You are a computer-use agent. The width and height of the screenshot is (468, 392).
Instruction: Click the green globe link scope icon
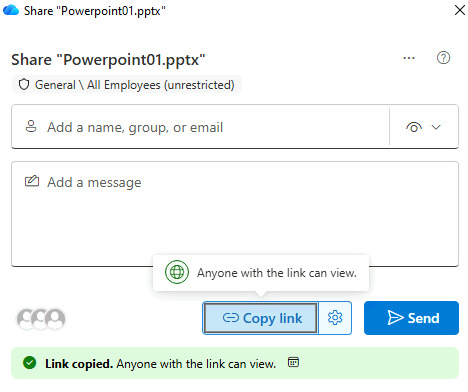177,272
